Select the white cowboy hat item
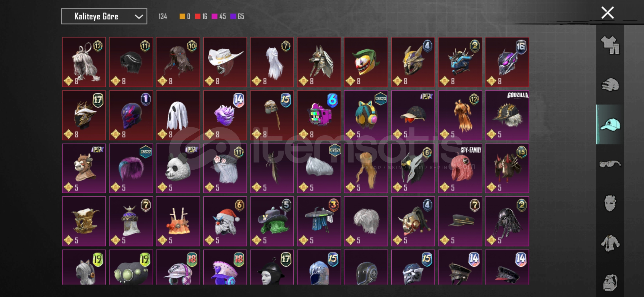Viewport: 644px width, 297px height. click(x=225, y=62)
